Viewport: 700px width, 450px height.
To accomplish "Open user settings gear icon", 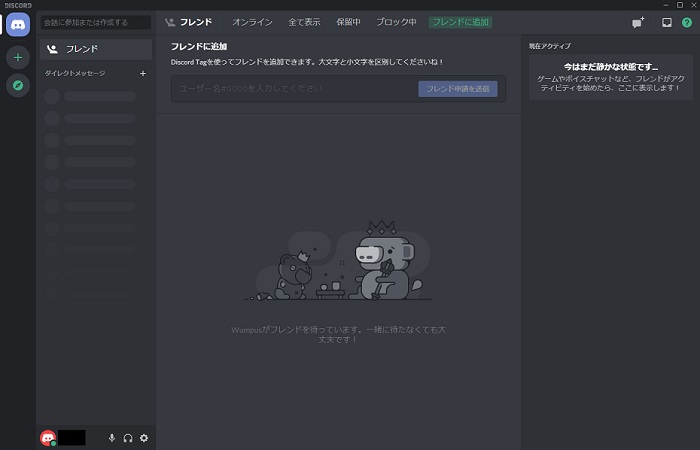I will point(144,438).
